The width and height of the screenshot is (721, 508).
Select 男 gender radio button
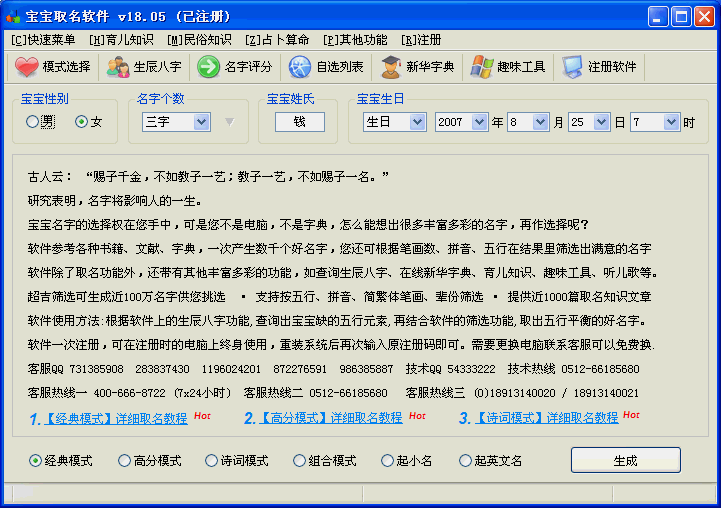[x=32, y=122]
